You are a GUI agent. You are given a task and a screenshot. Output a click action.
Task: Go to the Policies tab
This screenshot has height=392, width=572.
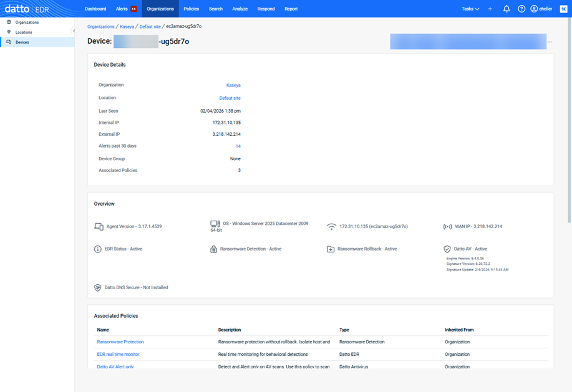coord(191,9)
